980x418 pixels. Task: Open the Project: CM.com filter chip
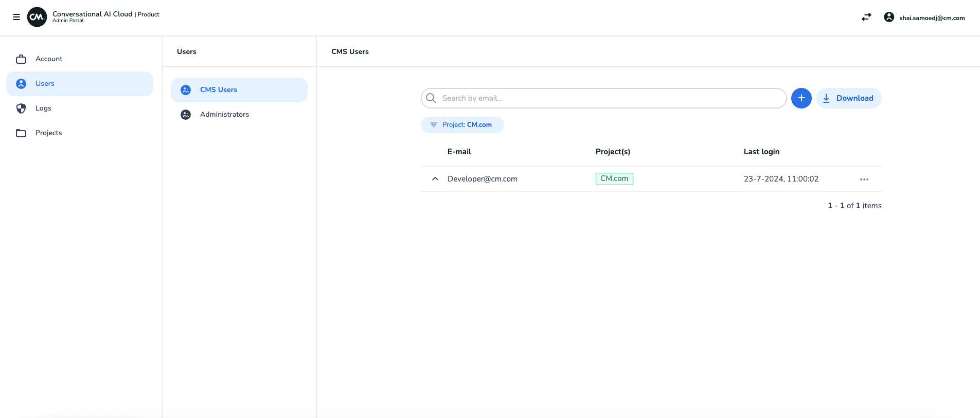[x=462, y=125]
